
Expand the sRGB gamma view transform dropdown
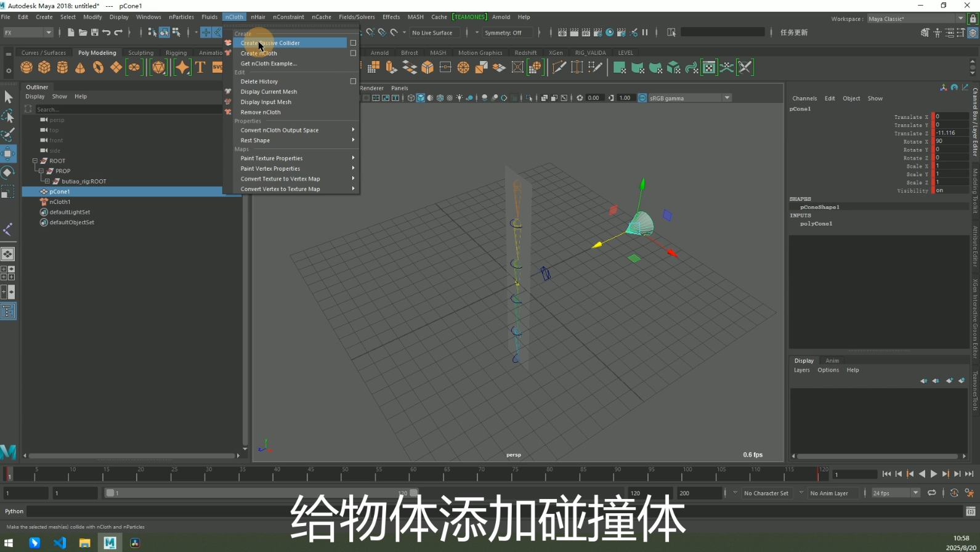[x=727, y=98]
